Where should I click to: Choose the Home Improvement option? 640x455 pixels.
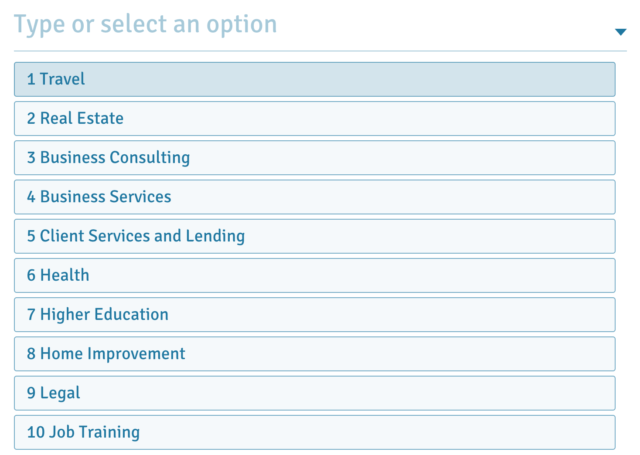coord(314,354)
